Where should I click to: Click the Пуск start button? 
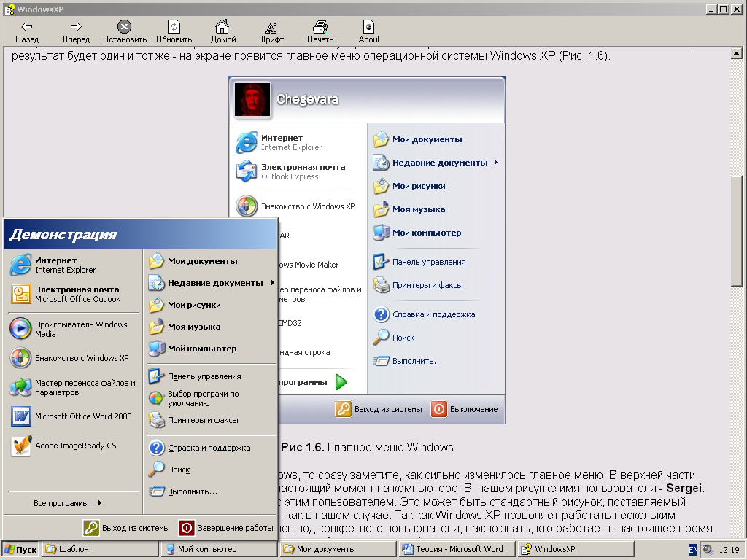(x=20, y=549)
